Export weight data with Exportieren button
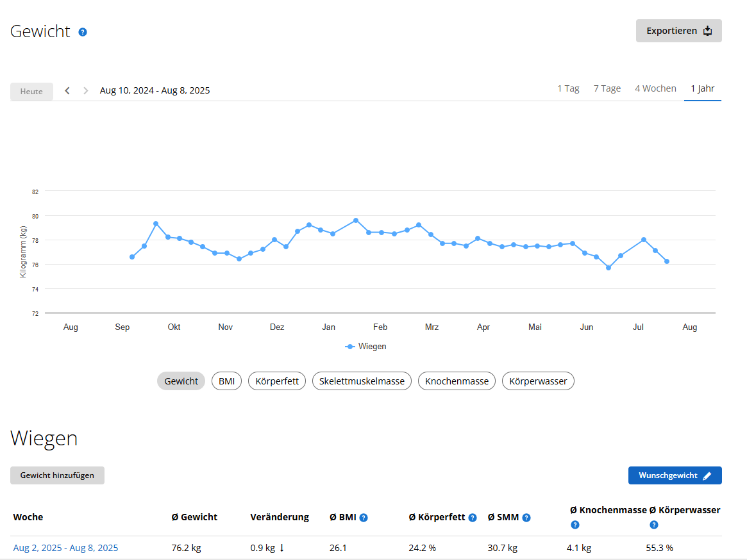The image size is (747, 560). pos(678,31)
